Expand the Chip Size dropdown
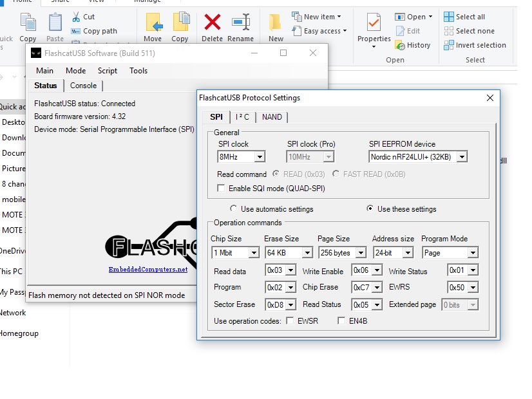Image resolution: width=532 pixels, height=399 pixels. pyautogui.click(x=254, y=252)
